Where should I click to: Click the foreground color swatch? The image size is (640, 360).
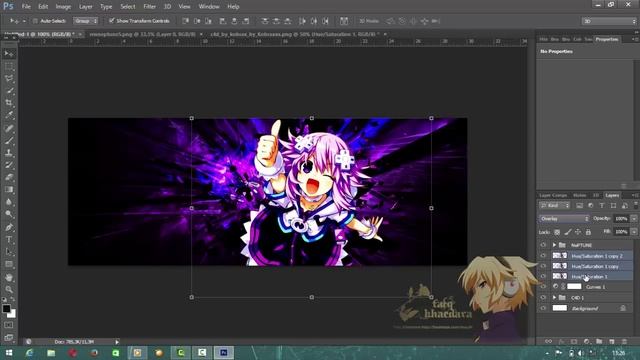point(6,309)
